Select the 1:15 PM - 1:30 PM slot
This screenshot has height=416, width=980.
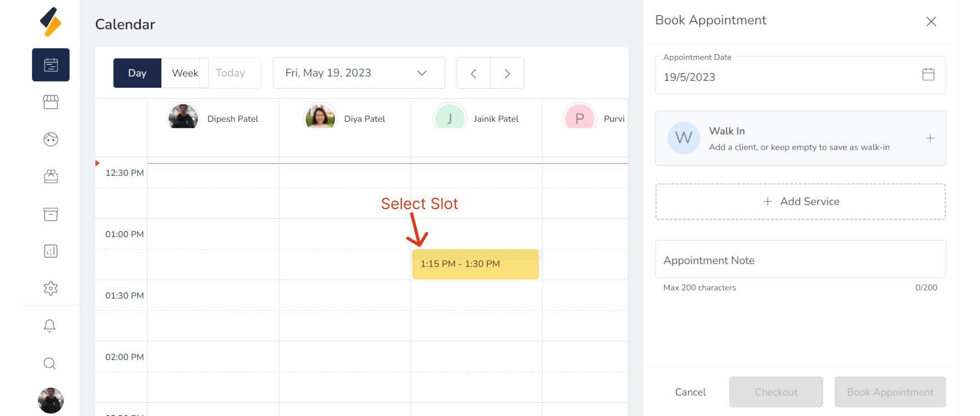pyautogui.click(x=475, y=264)
